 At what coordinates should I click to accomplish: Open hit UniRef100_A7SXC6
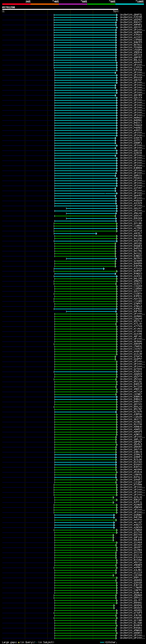[131, 269]
